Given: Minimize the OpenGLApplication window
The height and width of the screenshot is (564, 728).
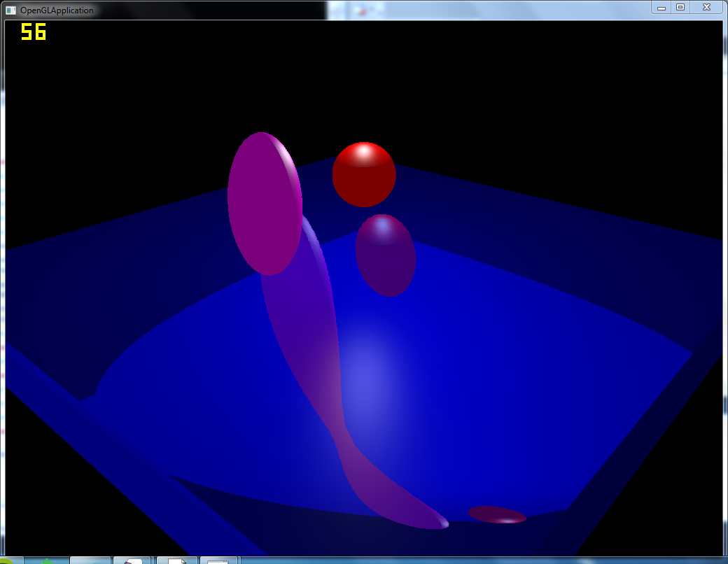Looking at the screenshot, I should 661,8.
